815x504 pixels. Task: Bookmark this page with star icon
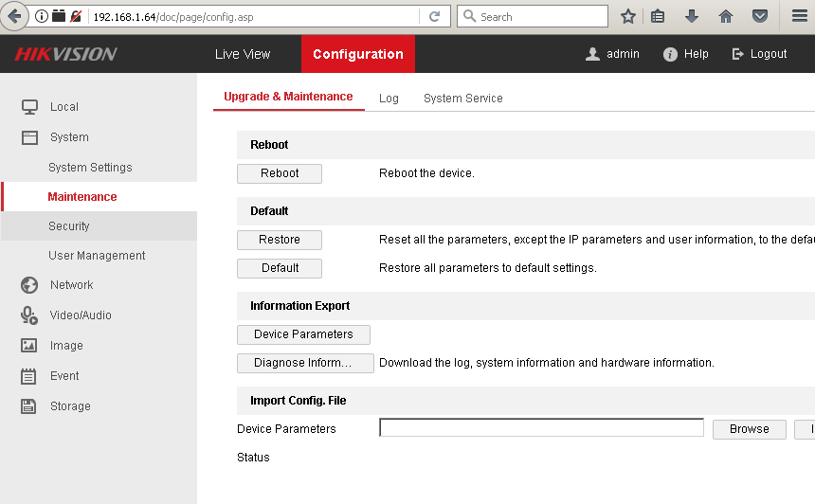click(x=627, y=17)
